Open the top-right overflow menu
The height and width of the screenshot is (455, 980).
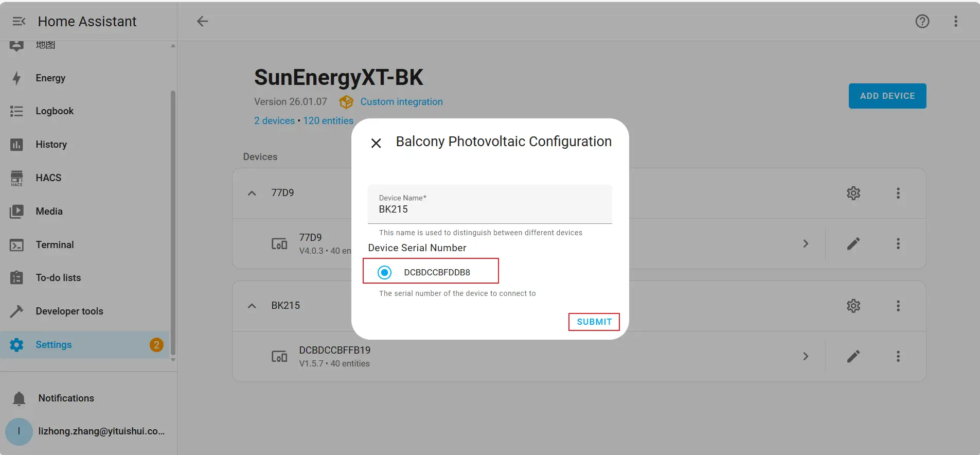[955, 21]
